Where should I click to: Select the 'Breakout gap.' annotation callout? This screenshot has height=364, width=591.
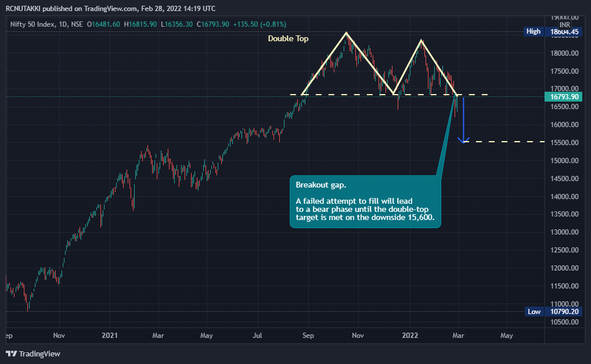click(365, 201)
